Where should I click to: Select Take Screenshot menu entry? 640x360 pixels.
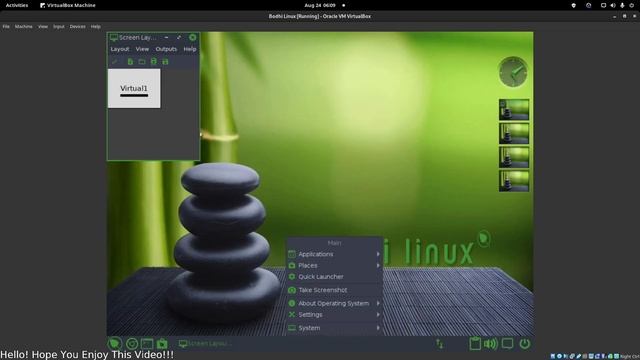[x=334, y=290]
